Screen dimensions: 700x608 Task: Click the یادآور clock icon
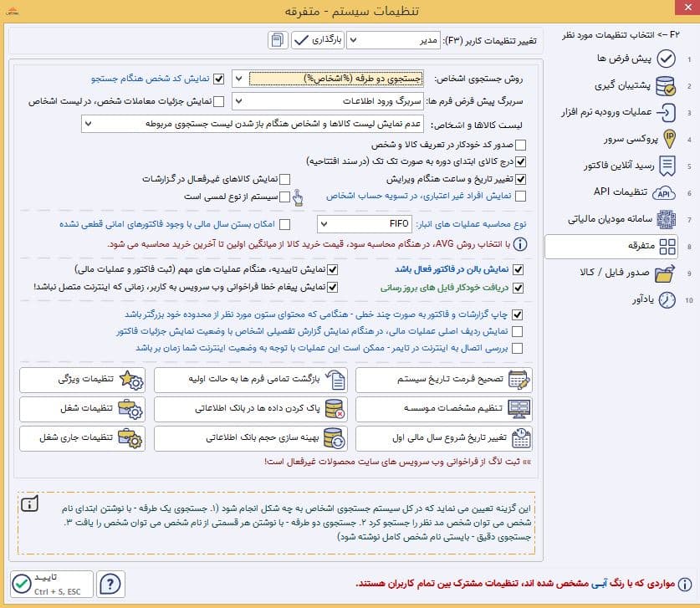tap(667, 300)
